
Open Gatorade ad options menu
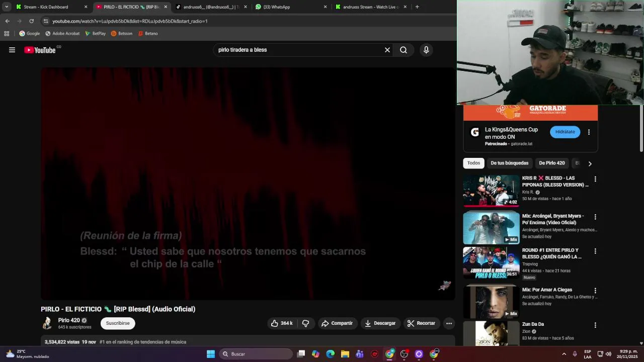click(589, 132)
